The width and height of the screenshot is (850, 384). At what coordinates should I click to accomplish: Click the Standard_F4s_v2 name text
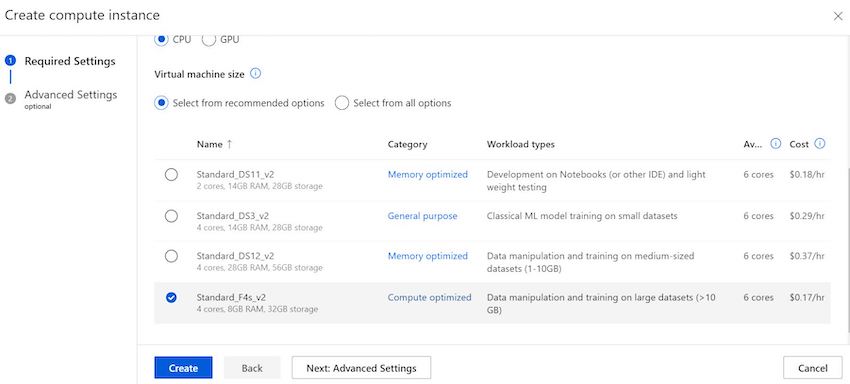tap(231, 297)
